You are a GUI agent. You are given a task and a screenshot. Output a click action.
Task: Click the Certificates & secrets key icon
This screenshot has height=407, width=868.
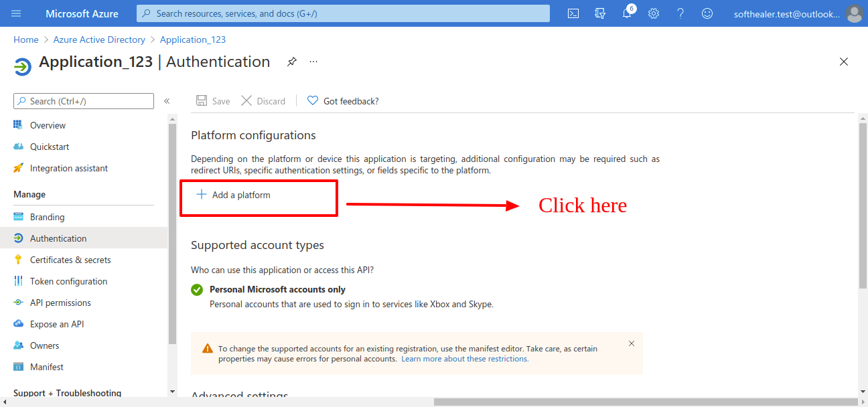tap(18, 260)
